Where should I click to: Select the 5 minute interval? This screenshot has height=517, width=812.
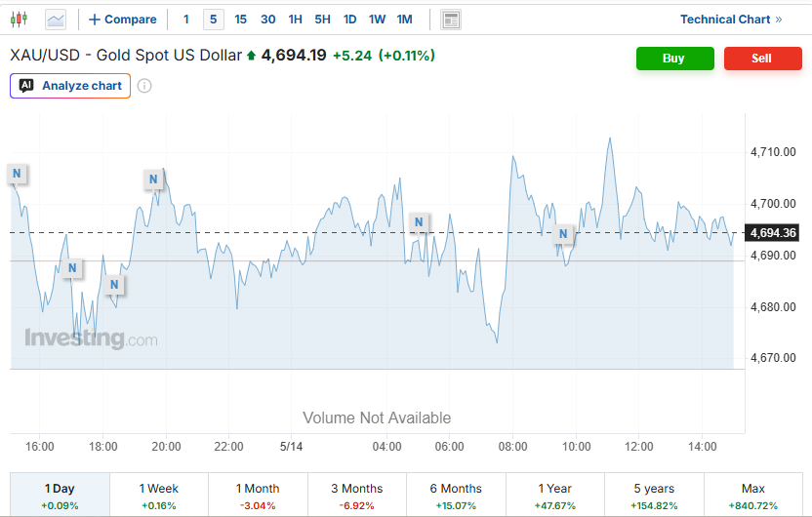214,20
